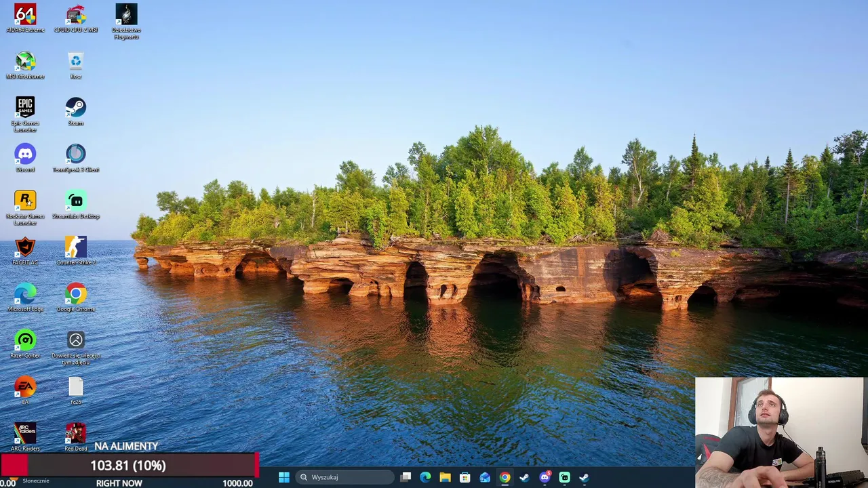Launch CPUID CPU-Z MSI from desktop
This screenshot has height=488, width=868.
pos(76,19)
